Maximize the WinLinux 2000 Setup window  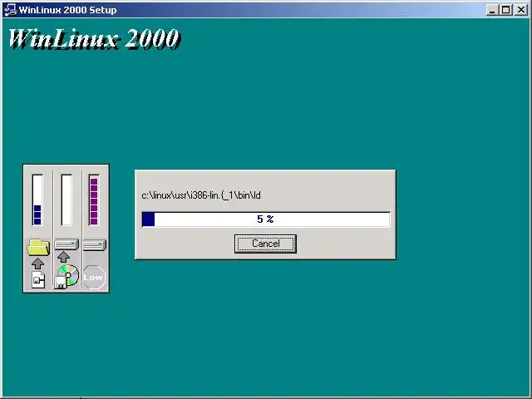click(505, 10)
